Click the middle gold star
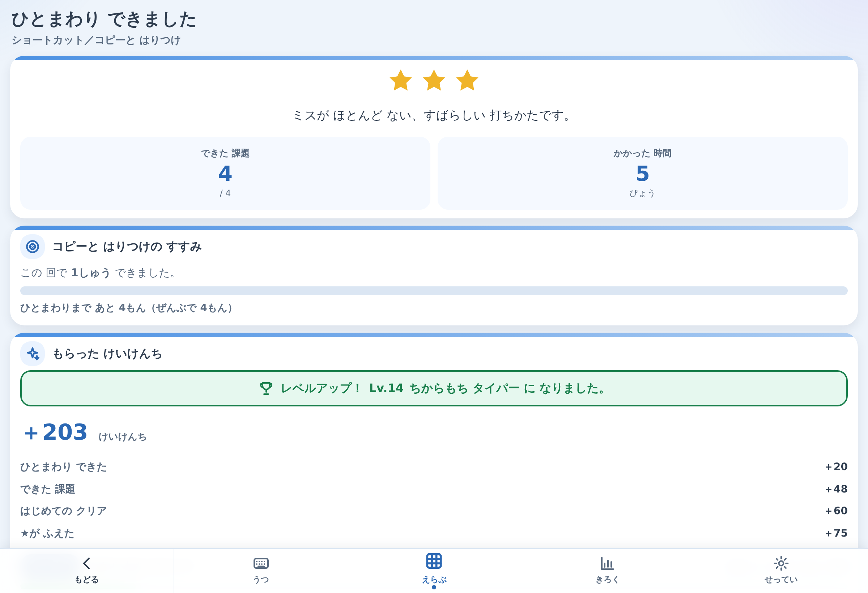 (434, 80)
